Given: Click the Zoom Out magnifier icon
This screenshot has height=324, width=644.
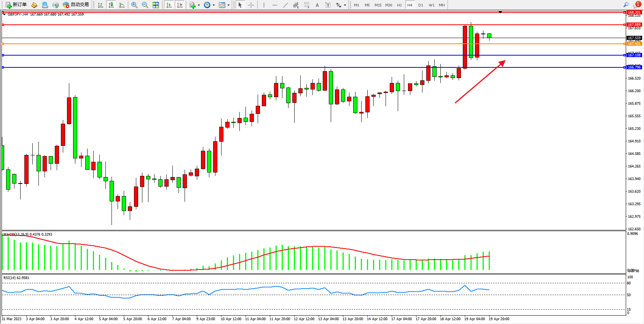Looking at the screenshot, I should point(145,5).
